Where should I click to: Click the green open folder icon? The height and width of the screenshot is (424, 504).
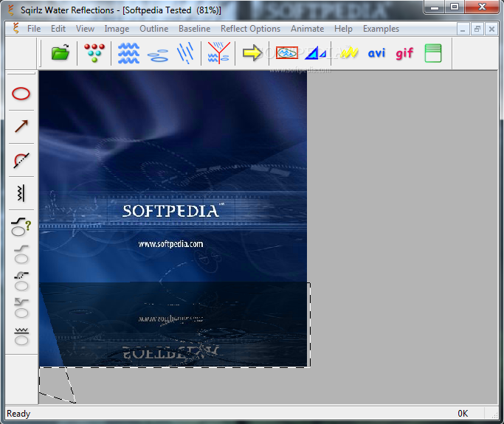[61, 52]
